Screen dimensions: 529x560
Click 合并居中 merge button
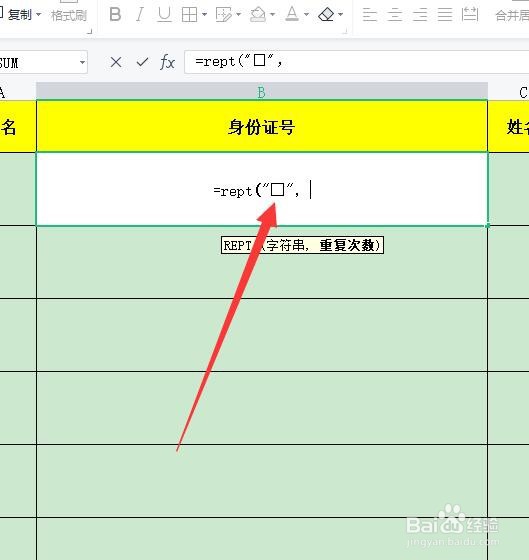[512, 15]
